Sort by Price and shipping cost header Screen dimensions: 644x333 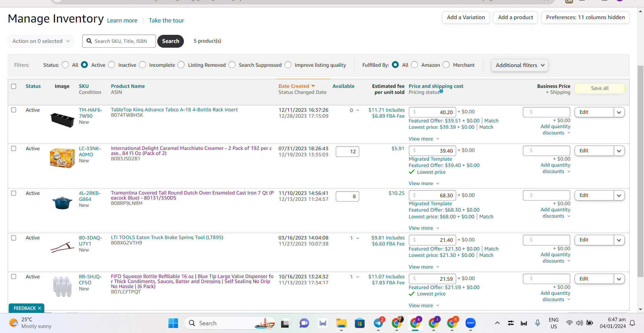(x=436, y=86)
